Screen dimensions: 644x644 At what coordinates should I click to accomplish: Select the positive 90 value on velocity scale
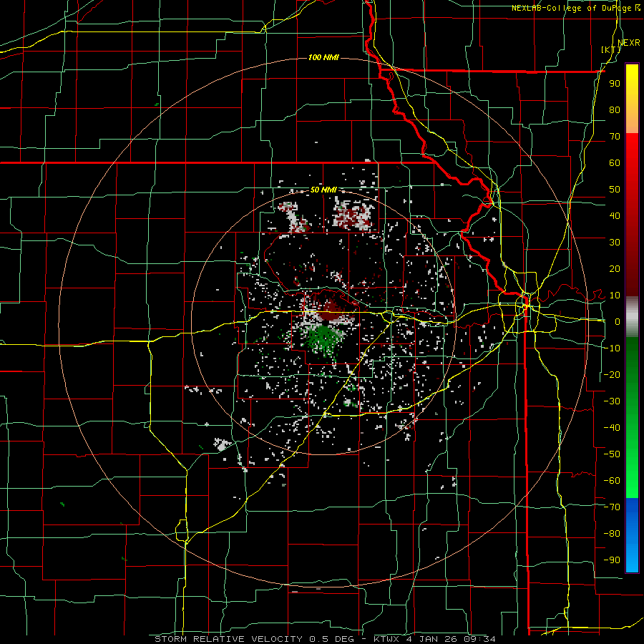coord(615,84)
